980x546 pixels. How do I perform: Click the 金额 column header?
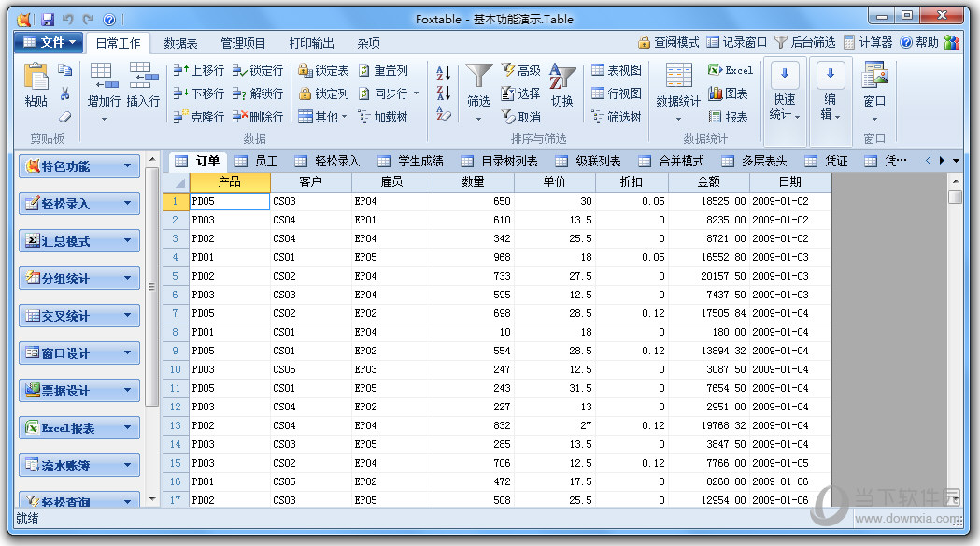coord(709,182)
